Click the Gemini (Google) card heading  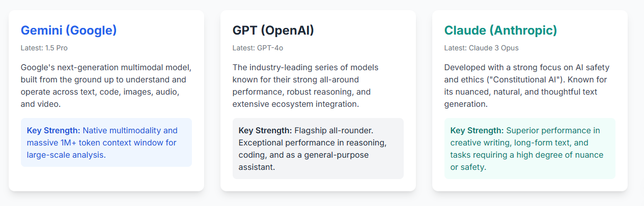coord(69,31)
